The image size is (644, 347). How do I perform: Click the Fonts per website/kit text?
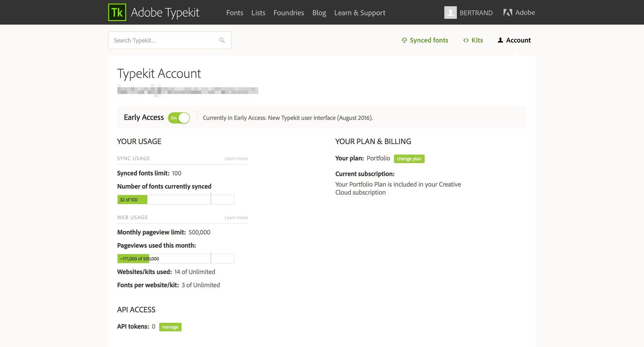click(169, 285)
